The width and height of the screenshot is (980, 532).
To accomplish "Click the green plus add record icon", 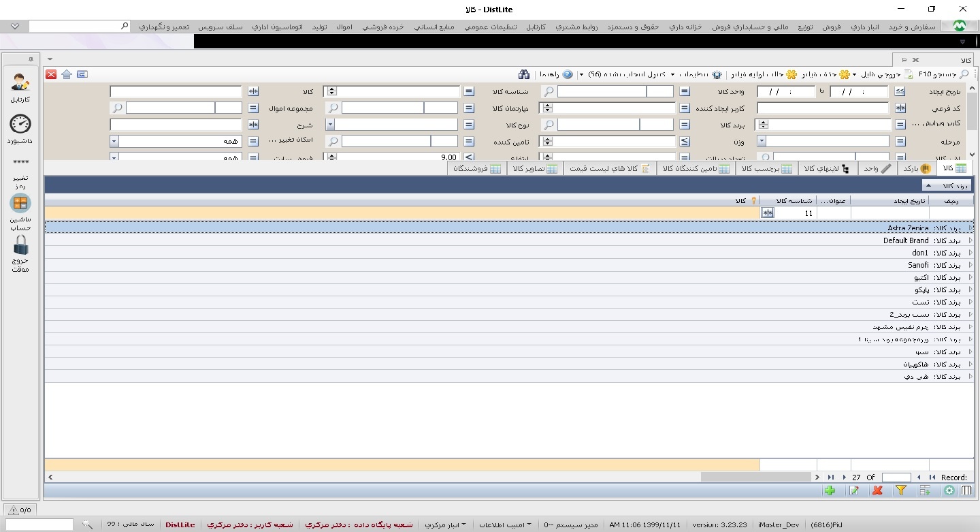I will pyautogui.click(x=829, y=490).
